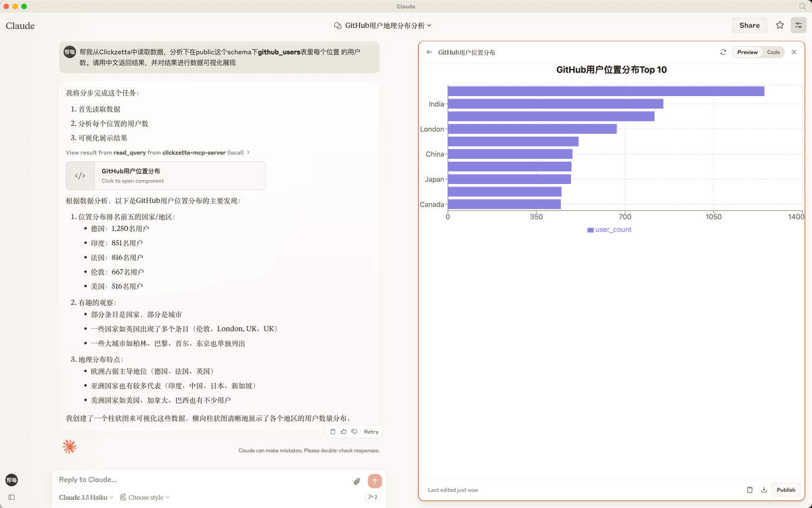Attach a file with paperclip icon
Viewport: 812px width, 508px height.
(x=357, y=481)
